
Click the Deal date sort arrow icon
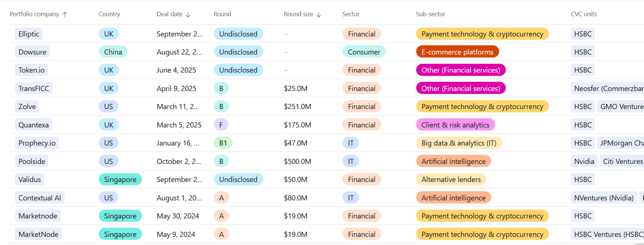pos(188,14)
